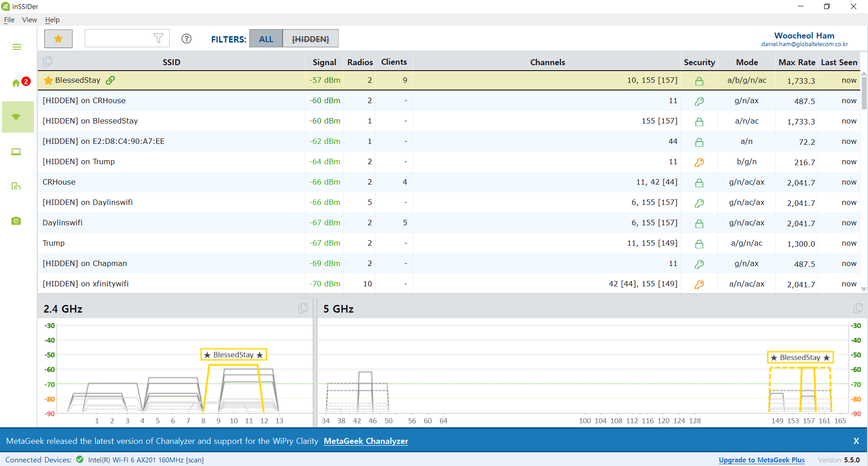Sort by Channels column header
Image resolution: width=868 pixels, height=466 pixels.
[547, 62]
